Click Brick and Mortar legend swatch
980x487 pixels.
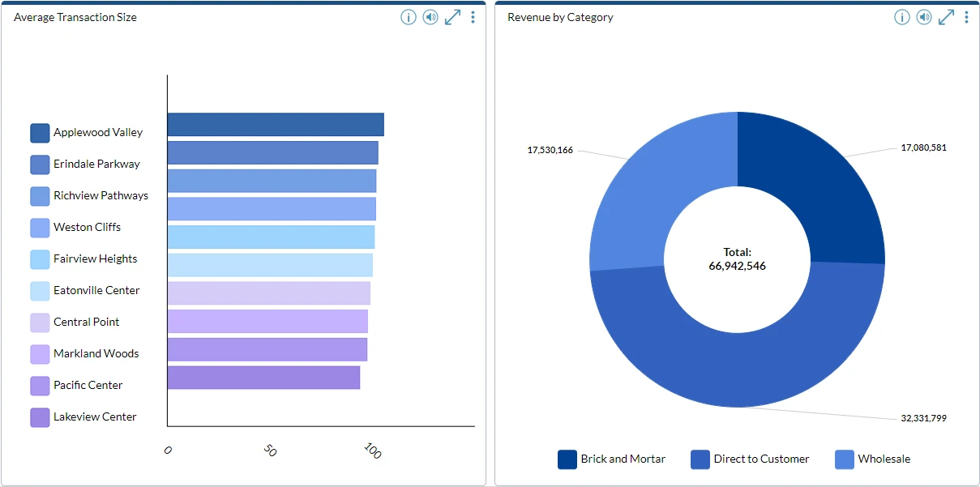(567, 459)
